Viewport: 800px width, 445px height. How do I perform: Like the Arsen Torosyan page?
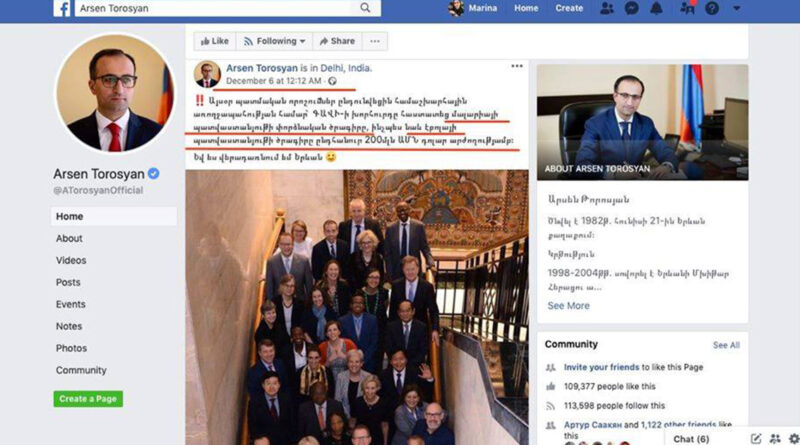pyautogui.click(x=215, y=41)
